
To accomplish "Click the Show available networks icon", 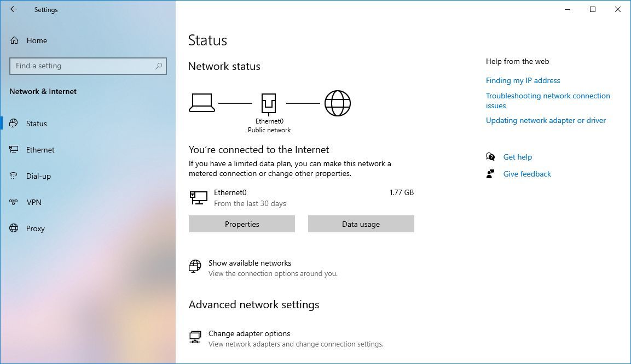I will pos(194,266).
